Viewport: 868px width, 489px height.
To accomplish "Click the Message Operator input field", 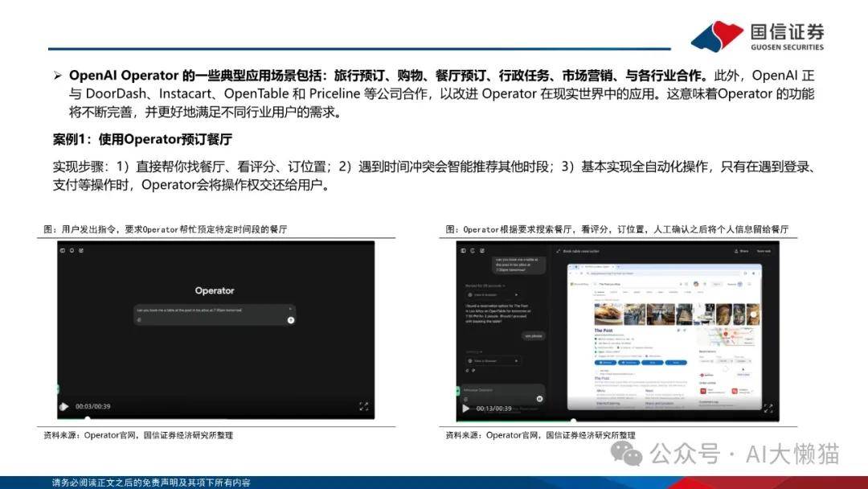I will tap(502, 394).
